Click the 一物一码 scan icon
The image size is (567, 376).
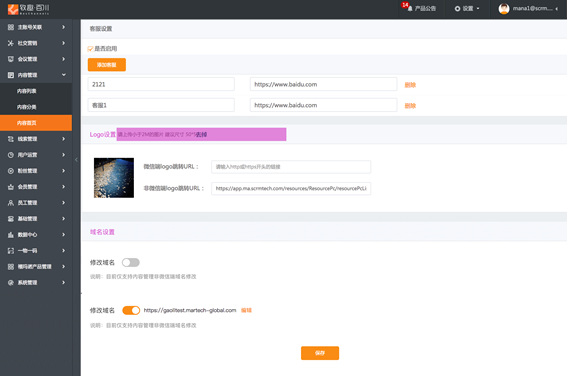coord(11,251)
